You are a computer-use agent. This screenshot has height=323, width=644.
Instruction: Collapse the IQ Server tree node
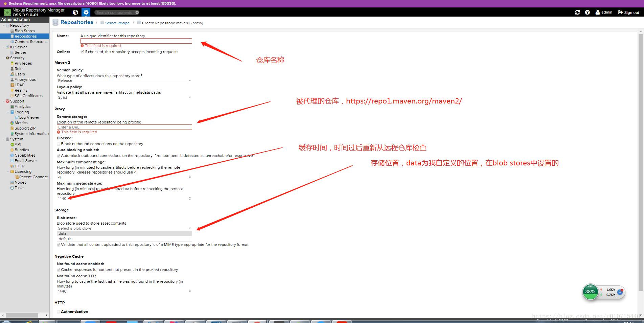click(3, 47)
